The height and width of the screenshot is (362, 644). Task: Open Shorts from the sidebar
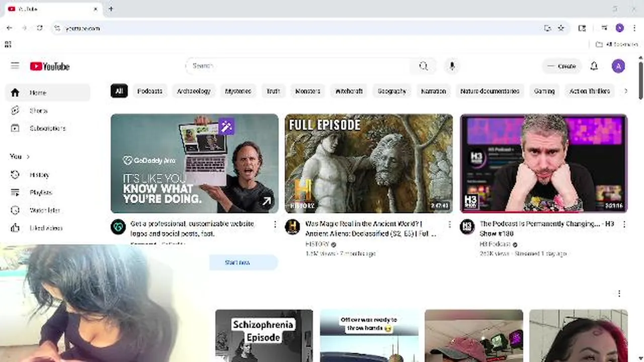(x=48, y=111)
